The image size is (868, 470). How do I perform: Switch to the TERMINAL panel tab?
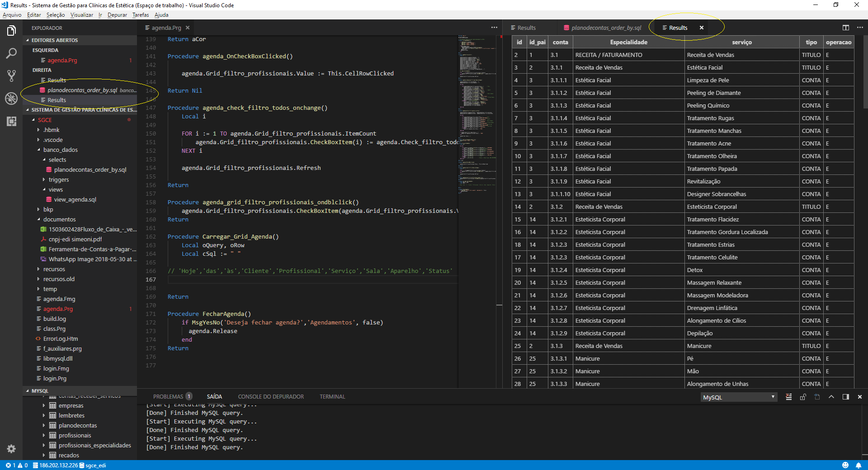tap(332, 397)
